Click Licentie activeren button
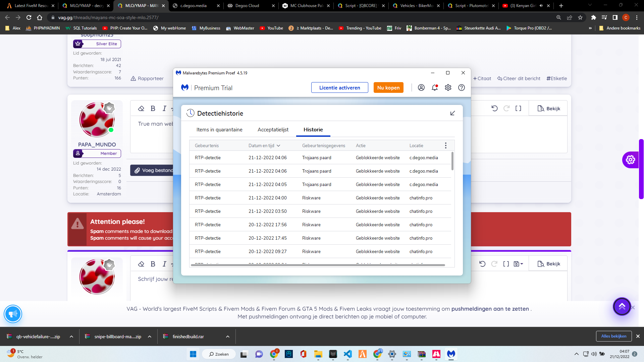The image size is (644, 362). pyautogui.click(x=340, y=87)
